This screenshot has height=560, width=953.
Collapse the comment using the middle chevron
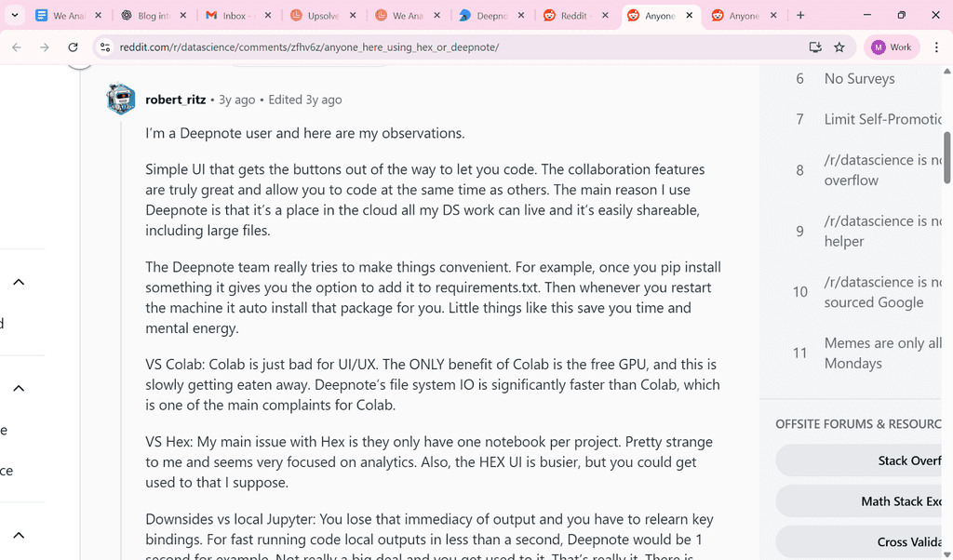(20, 388)
